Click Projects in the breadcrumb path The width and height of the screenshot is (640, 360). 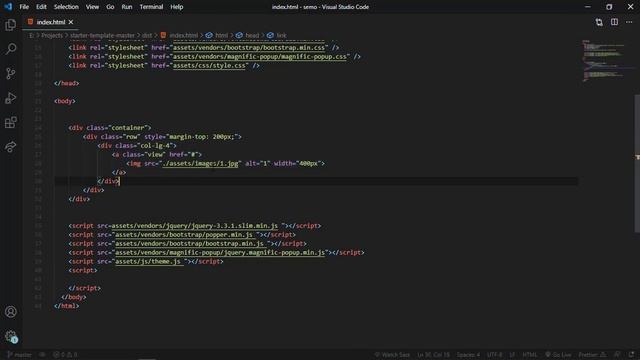point(52,36)
